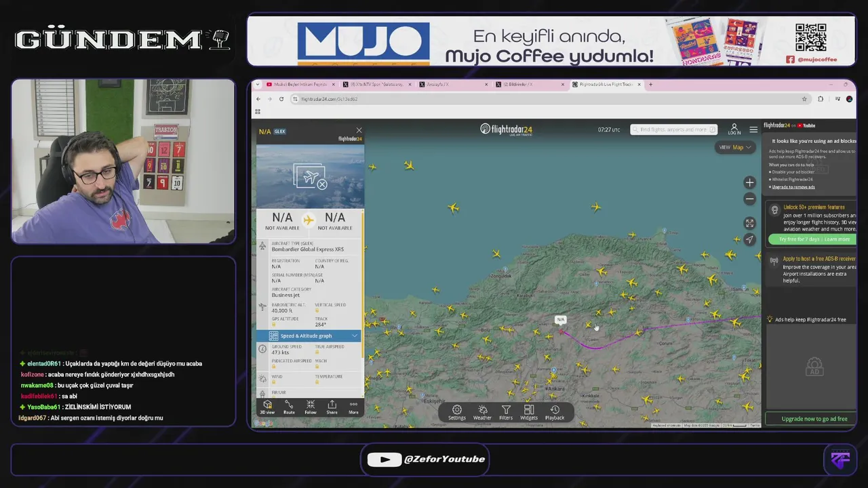Toggle fullscreen map view

coord(749,223)
